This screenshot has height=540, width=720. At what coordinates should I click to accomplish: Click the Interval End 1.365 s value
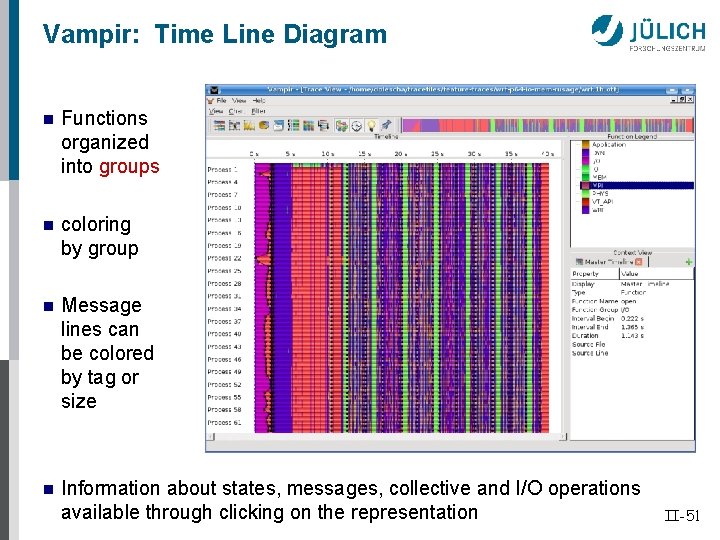pos(632,327)
